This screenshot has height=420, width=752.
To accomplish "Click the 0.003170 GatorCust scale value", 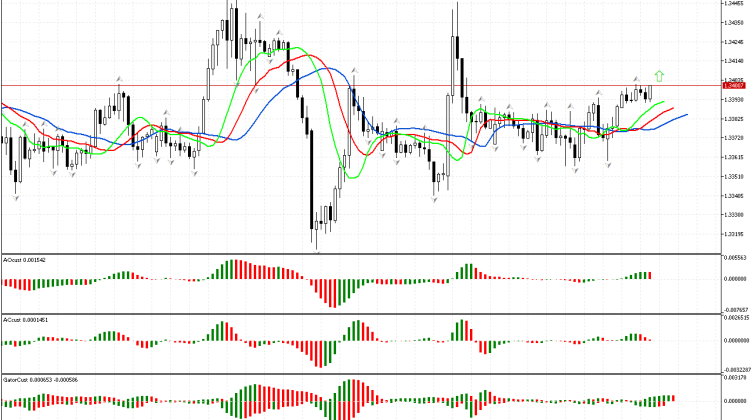I will point(735,380).
